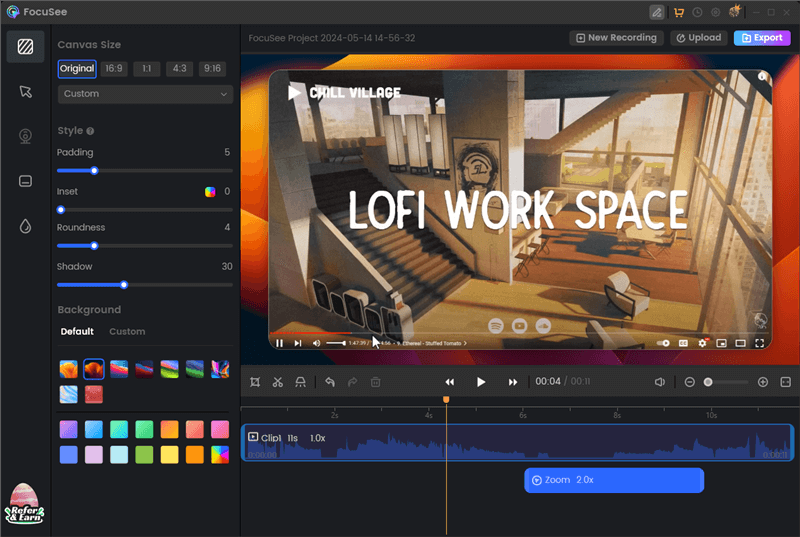Open the canvas background settings sidebar tab

26,46
